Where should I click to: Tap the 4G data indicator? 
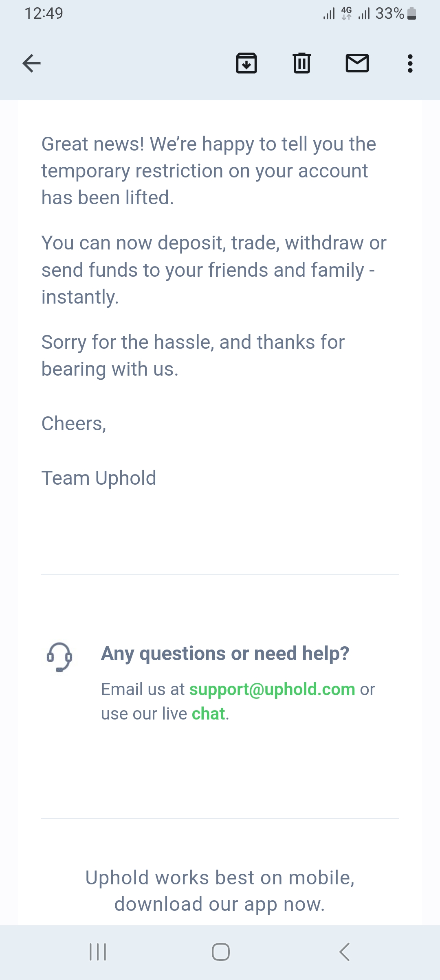(346, 13)
